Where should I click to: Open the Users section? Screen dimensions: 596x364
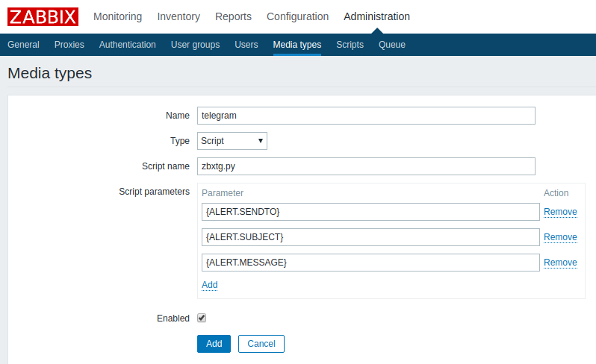246,45
